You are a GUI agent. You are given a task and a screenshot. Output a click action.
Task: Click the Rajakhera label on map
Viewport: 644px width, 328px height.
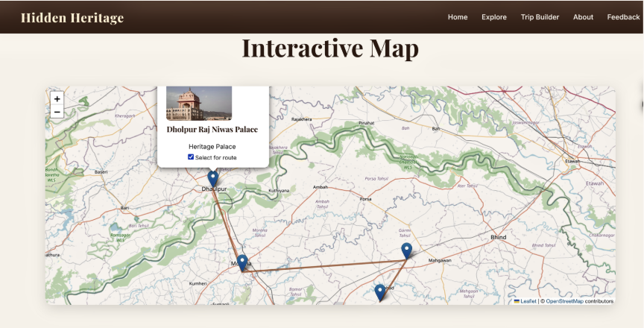point(301,119)
